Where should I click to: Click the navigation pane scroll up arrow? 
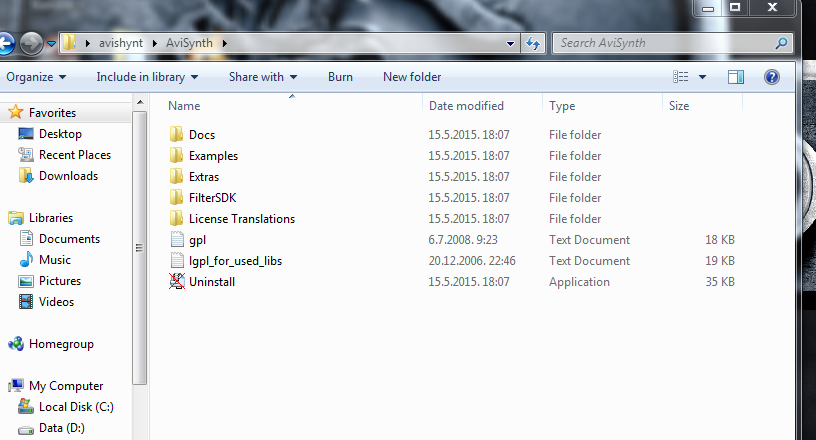(140, 103)
